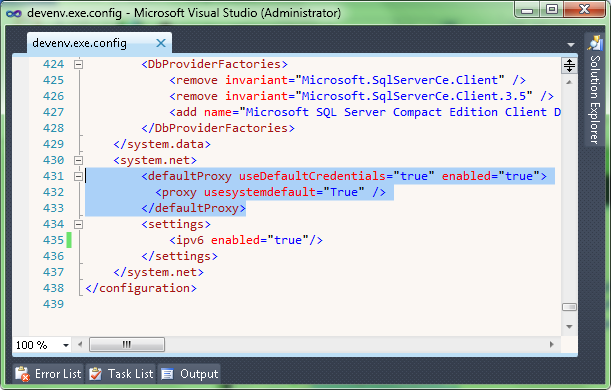This screenshot has width=611, height=390.
Task: Click the Output window icon
Action: coord(168,374)
